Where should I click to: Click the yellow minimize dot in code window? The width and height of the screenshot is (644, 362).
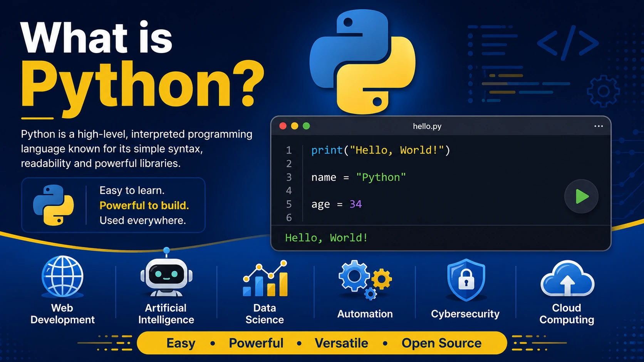(x=295, y=126)
